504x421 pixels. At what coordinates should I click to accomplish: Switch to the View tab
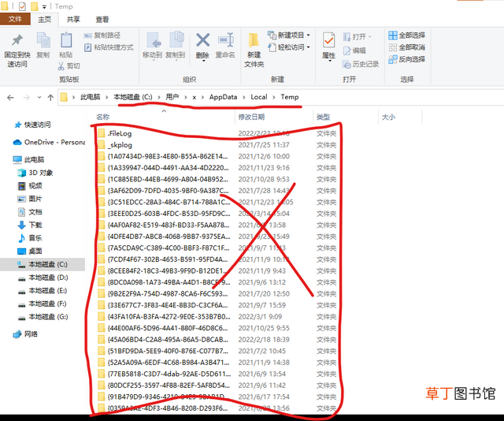pyautogui.click(x=102, y=19)
